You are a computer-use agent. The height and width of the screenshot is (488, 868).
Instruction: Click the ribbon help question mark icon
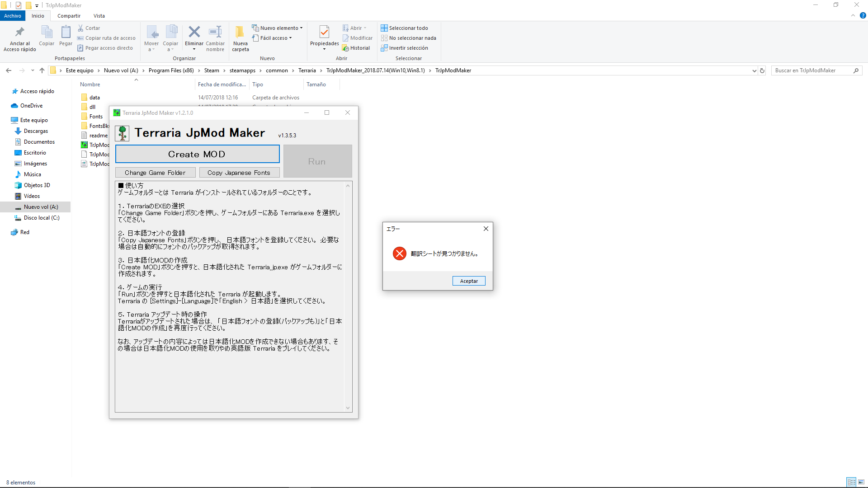coord(863,15)
